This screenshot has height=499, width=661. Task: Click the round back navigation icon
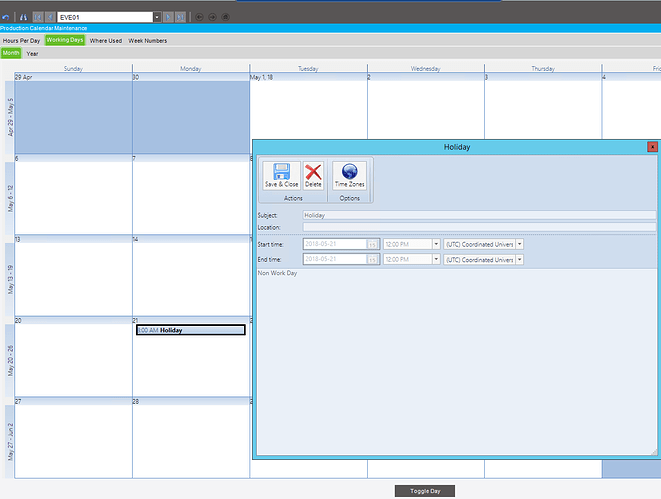[x=199, y=17]
